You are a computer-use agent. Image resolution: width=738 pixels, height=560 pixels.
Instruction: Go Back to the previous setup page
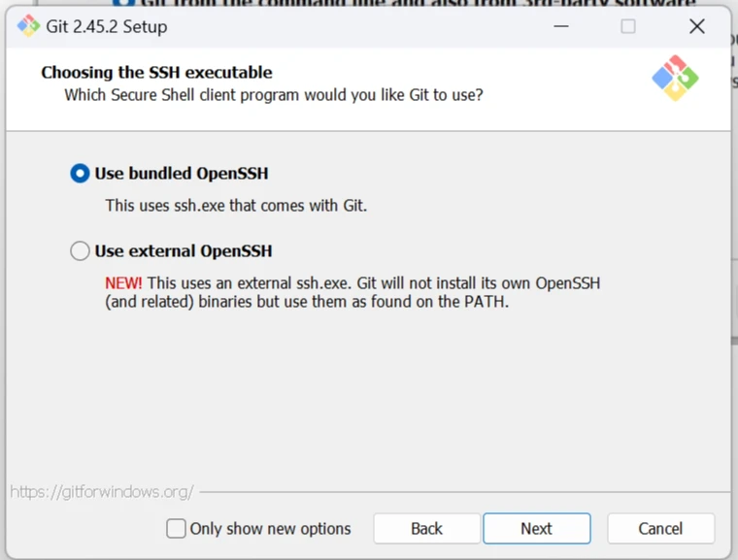(x=426, y=529)
